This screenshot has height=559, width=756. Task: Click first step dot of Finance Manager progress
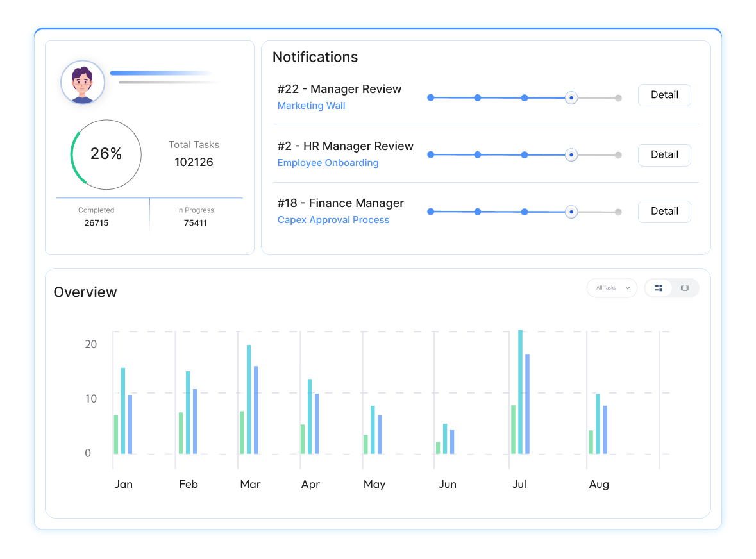pyautogui.click(x=431, y=212)
